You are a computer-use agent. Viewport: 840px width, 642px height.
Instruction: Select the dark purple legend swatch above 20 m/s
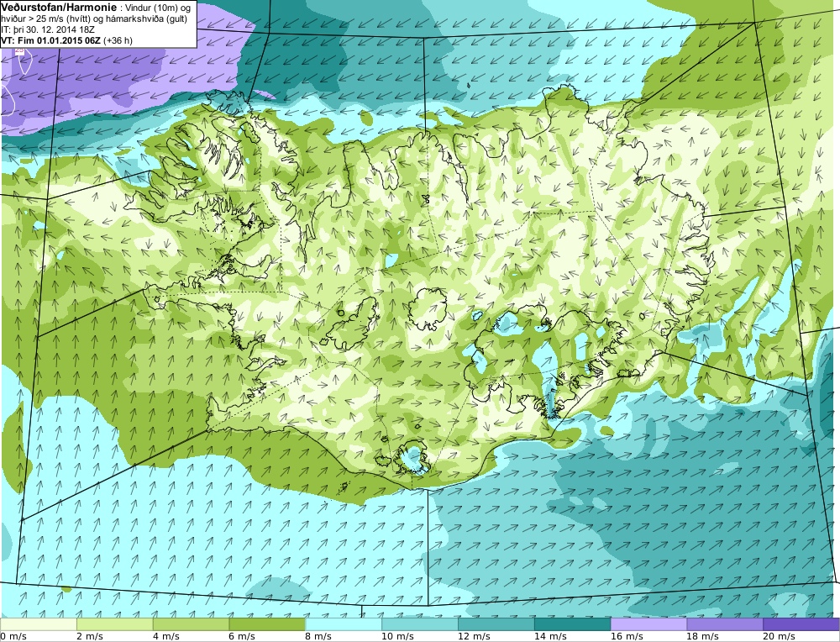801,624
